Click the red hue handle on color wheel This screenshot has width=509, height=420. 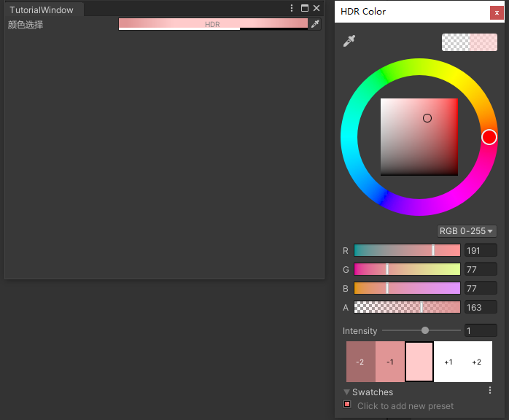489,137
